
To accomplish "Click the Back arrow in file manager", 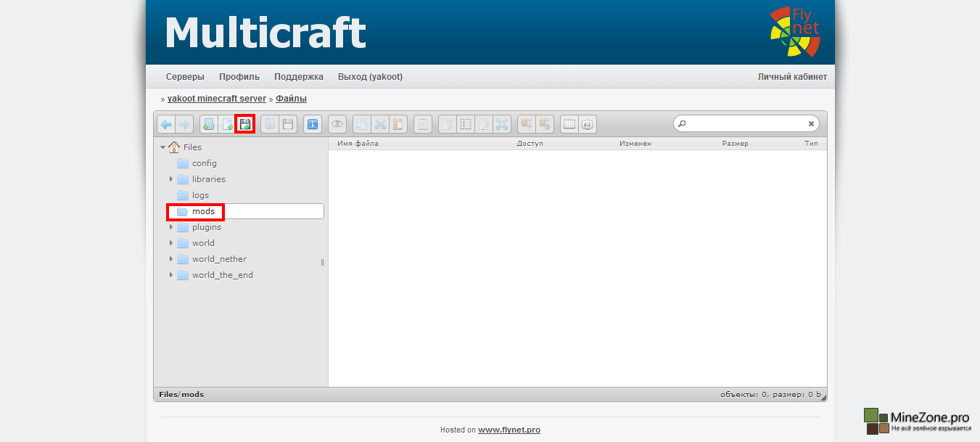I will pyautogui.click(x=166, y=124).
